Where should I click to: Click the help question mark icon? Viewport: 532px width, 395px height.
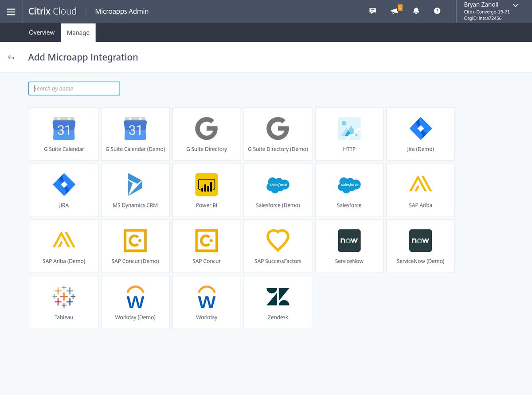[437, 11]
